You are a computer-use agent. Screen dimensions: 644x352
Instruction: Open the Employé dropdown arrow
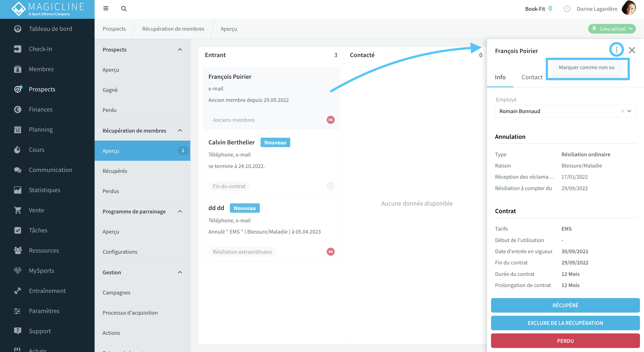point(629,111)
